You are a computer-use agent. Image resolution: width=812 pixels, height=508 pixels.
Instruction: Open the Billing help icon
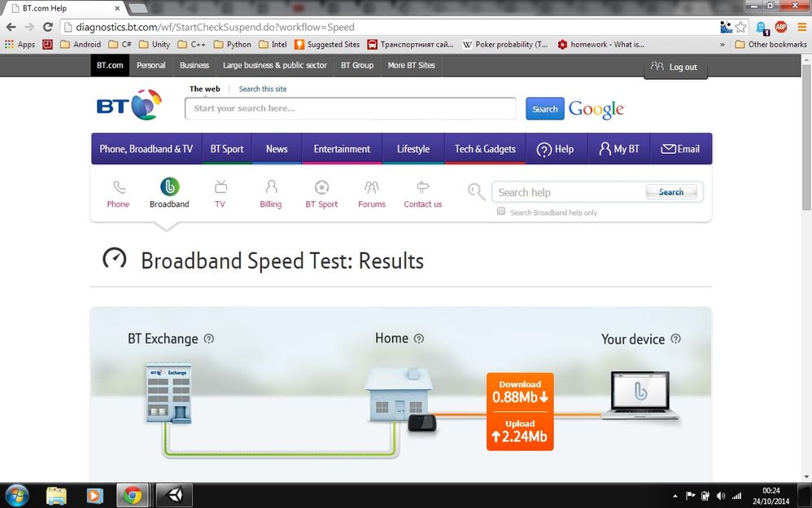(272, 186)
